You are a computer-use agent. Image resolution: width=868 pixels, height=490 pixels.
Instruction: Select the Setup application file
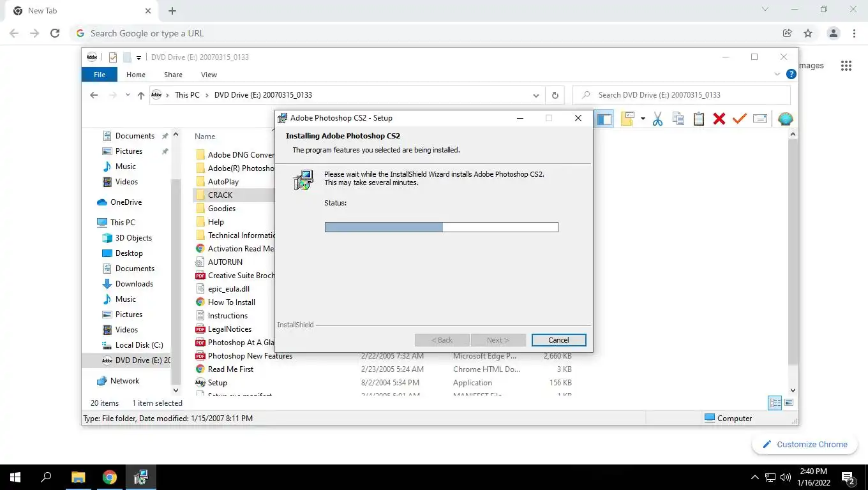217,383
